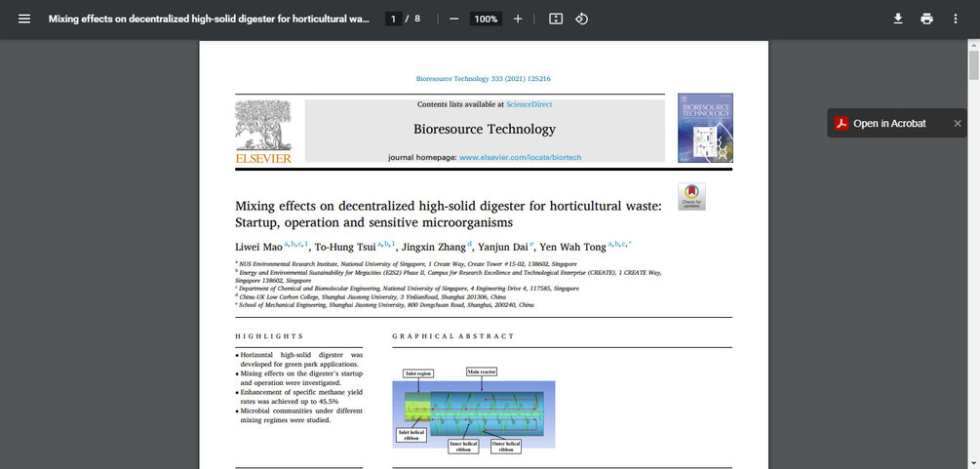Screen dimensions: 980x469
Task: Click author name Liwei Mao
Action: click(258, 247)
